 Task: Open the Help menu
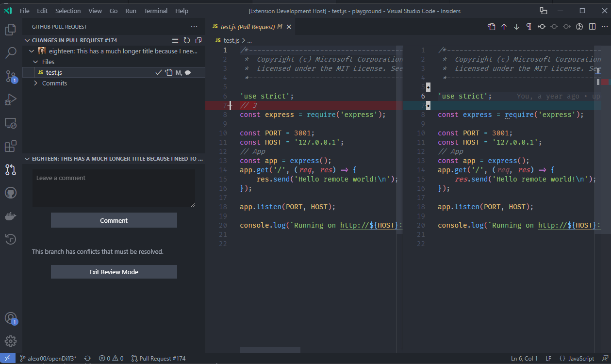click(x=182, y=11)
